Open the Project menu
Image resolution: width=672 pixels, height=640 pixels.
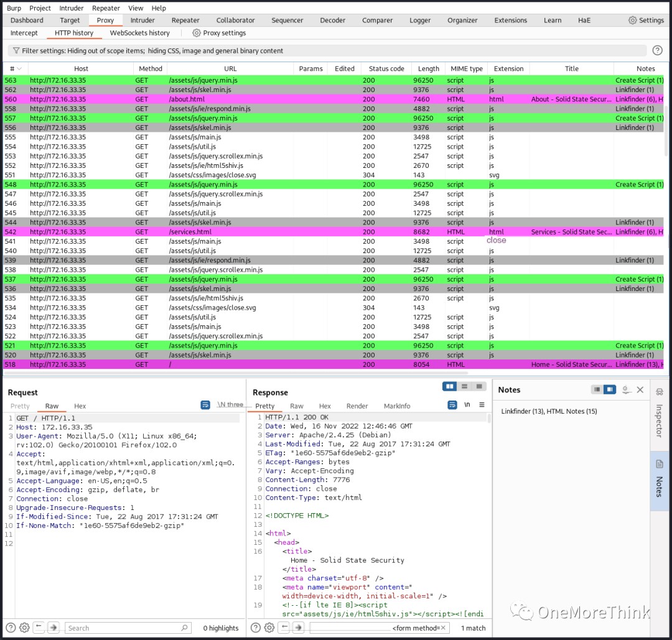[40, 8]
